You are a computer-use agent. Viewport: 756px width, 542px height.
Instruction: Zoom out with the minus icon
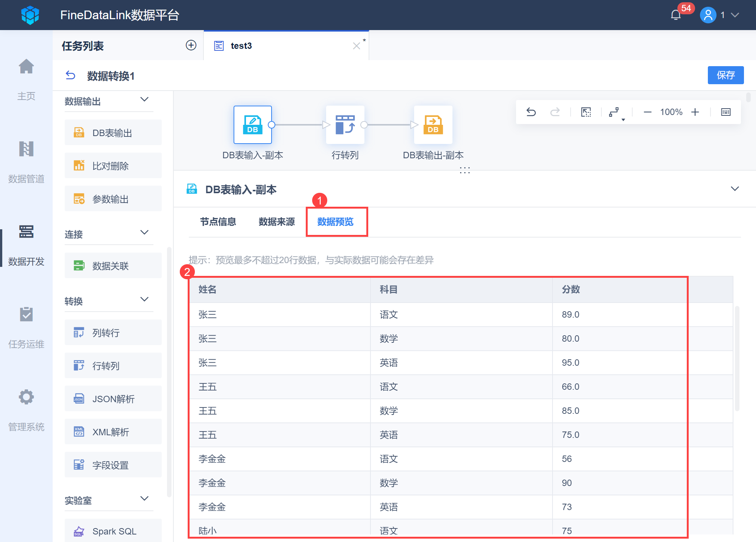(647, 112)
